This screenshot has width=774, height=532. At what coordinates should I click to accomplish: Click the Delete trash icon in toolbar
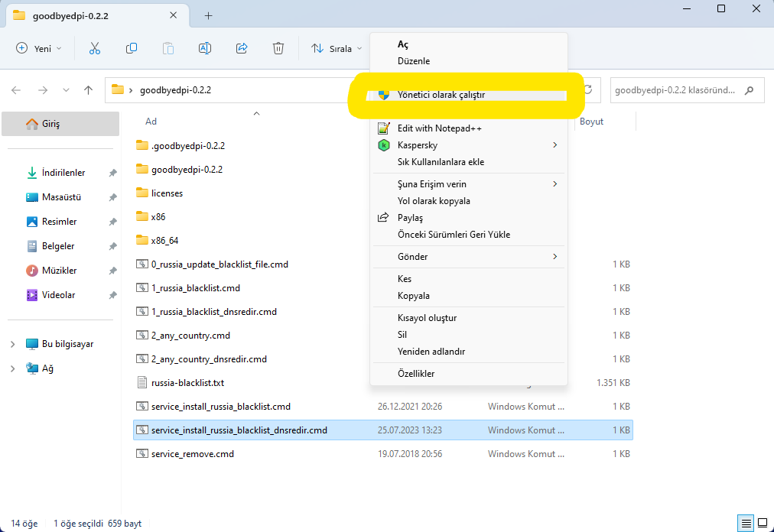[x=278, y=48]
